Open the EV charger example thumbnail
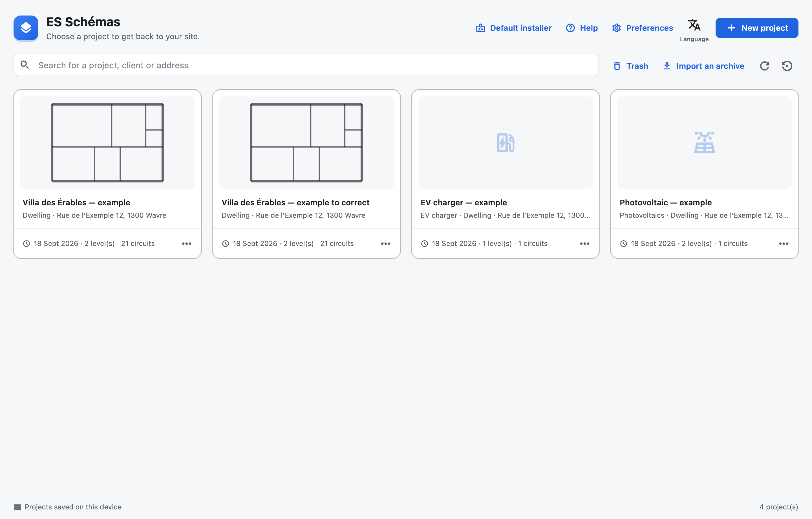The height and width of the screenshot is (519, 812). coord(506,143)
